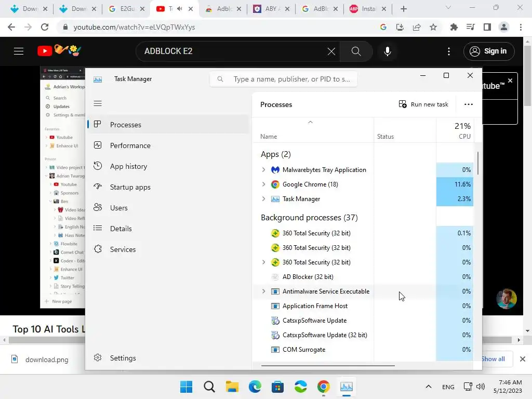Open YouTube settings three-dot menu

pyautogui.click(x=449, y=51)
